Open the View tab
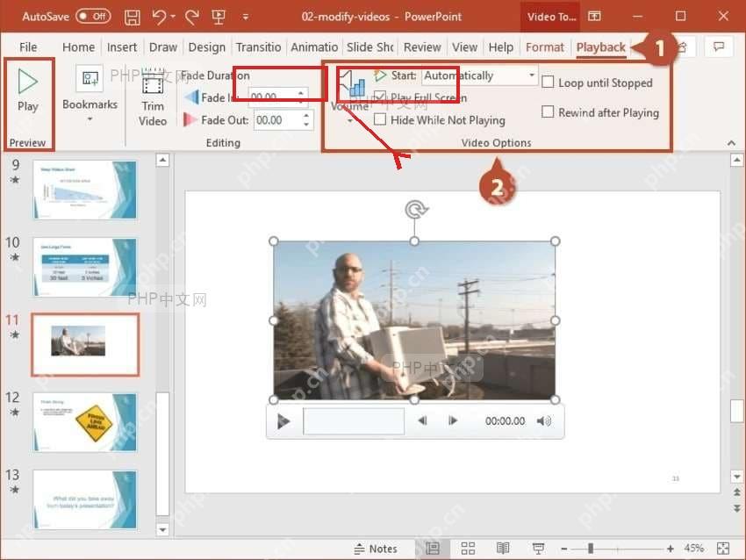 (464, 47)
